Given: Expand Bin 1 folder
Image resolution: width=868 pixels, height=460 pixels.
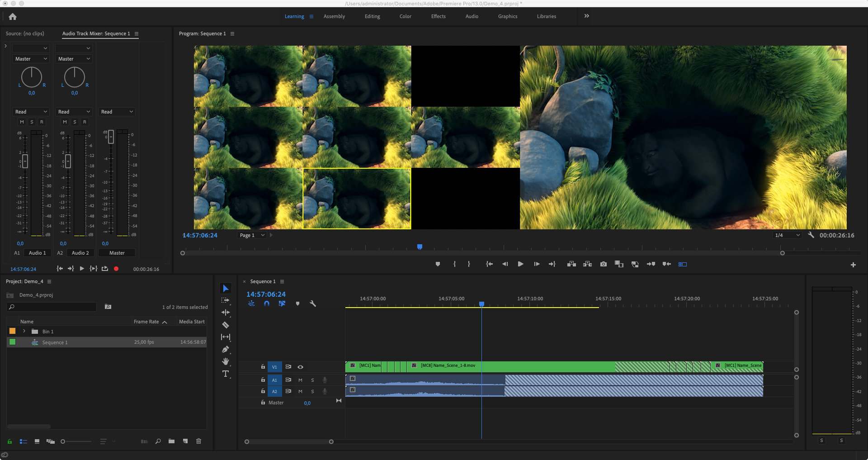Looking at the screenshot, I should [24, 331].
